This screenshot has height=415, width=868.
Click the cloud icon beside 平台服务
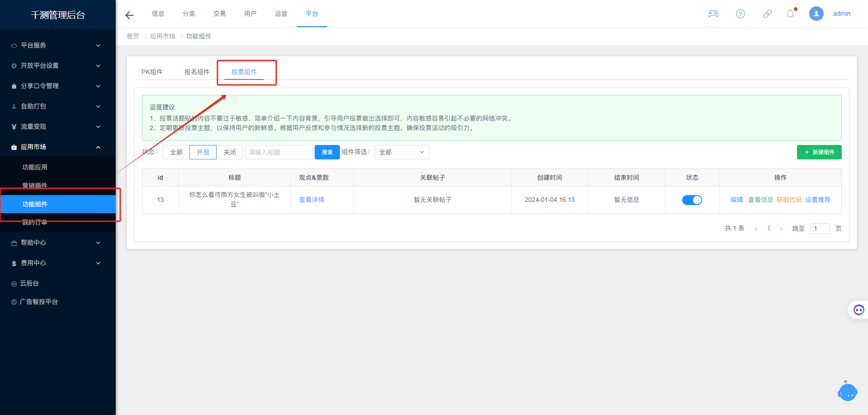point(14,46)
